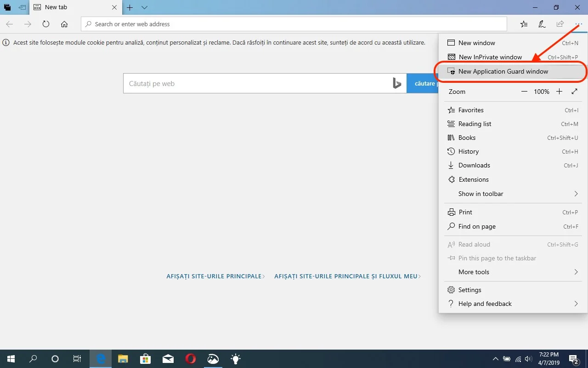Click the Bing search icon button
This screenshot has width=588, height=368.
pos(397,83)
